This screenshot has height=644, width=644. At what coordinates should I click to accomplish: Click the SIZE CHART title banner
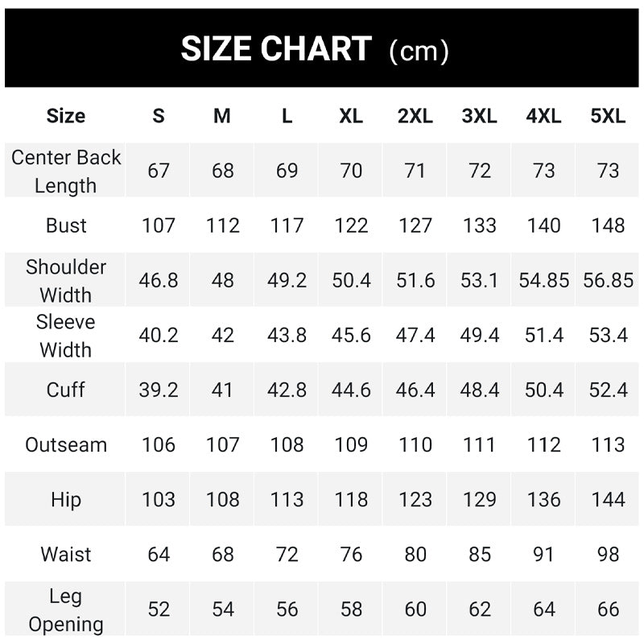(x=316, y=48)
